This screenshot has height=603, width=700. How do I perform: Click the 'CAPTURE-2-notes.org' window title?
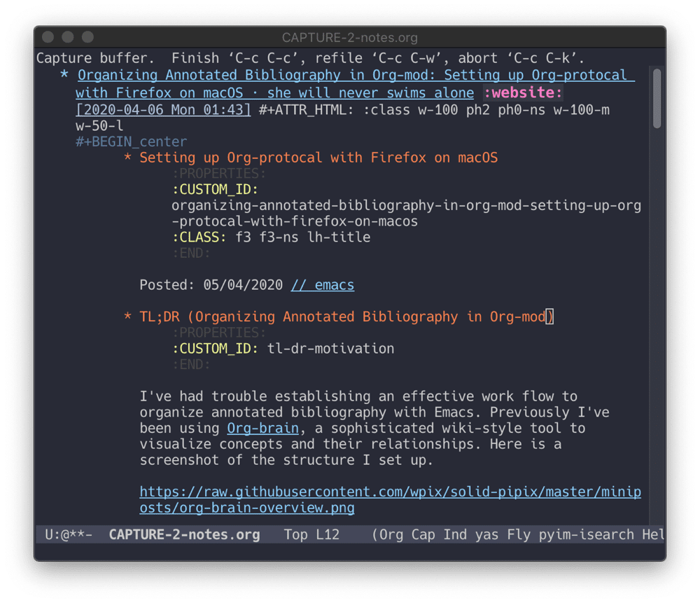point(350,38)
